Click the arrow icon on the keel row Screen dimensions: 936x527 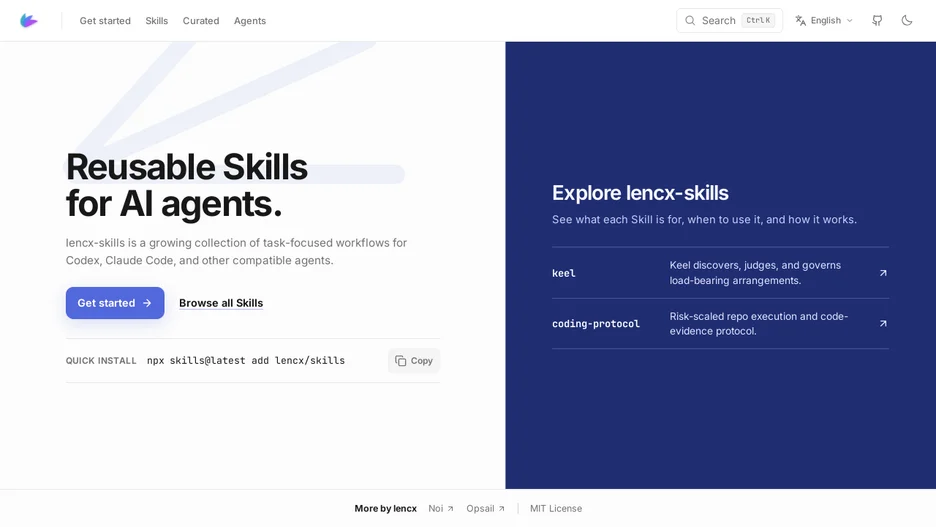(x=883, y=273)
